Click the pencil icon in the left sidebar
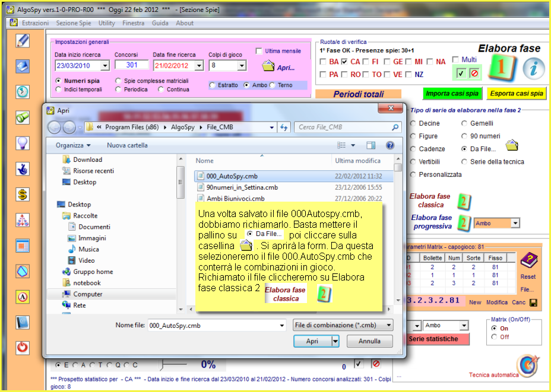Screen dimensions: 551x392 point(23,40)
